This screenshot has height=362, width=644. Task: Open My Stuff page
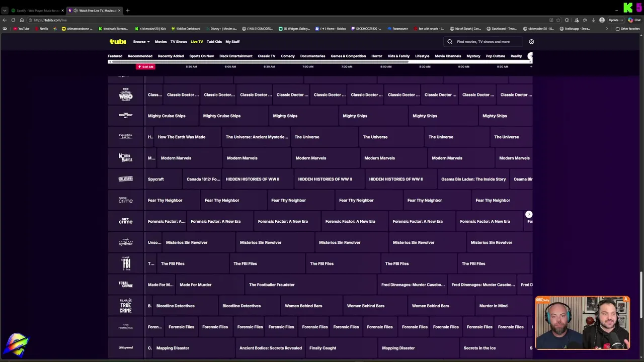(x=232, y=42)
